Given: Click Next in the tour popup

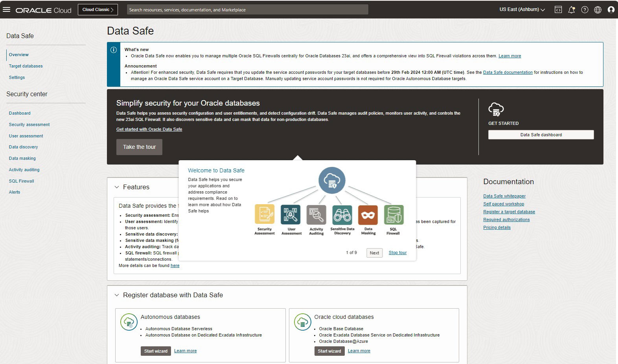Looking at the screenshot, I should pyautogui.click(x=374, y=253).
